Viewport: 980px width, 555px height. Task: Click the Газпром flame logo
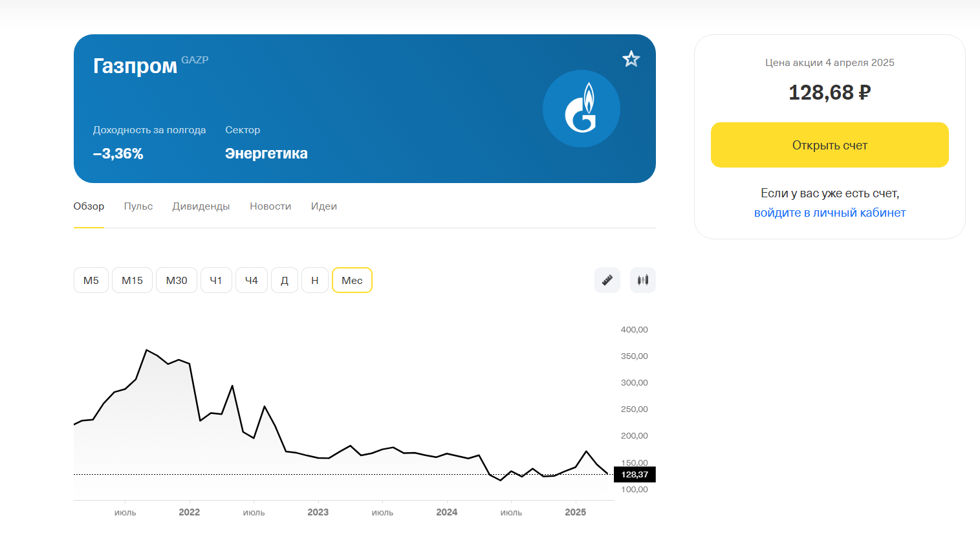tap(582, 109)
